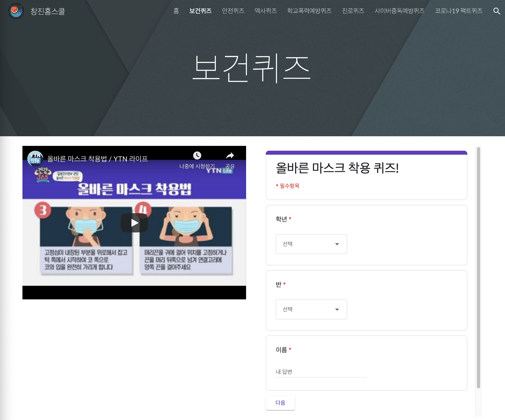Click the 창진홈스쿨 school logo

point(16,11)
